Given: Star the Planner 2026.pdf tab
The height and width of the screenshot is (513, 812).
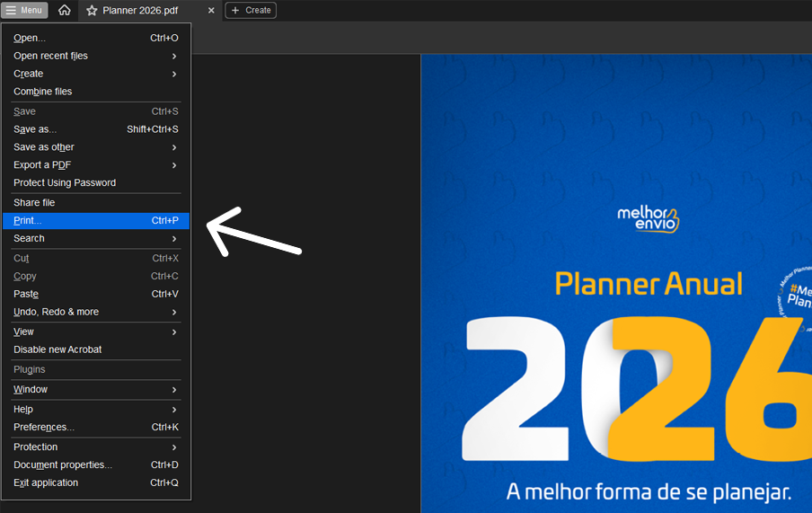Looking at the screenshot, I should 92,11.
